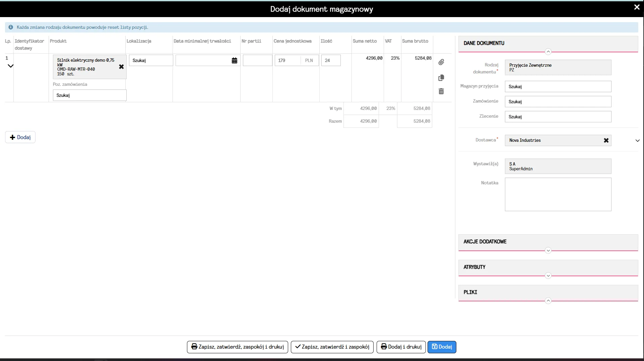Click Zapisz, zatwierdź, zaspokój i drukuj
Image resolution: width=644 pixels, height=361 pixels.
(x=238, y=347)
